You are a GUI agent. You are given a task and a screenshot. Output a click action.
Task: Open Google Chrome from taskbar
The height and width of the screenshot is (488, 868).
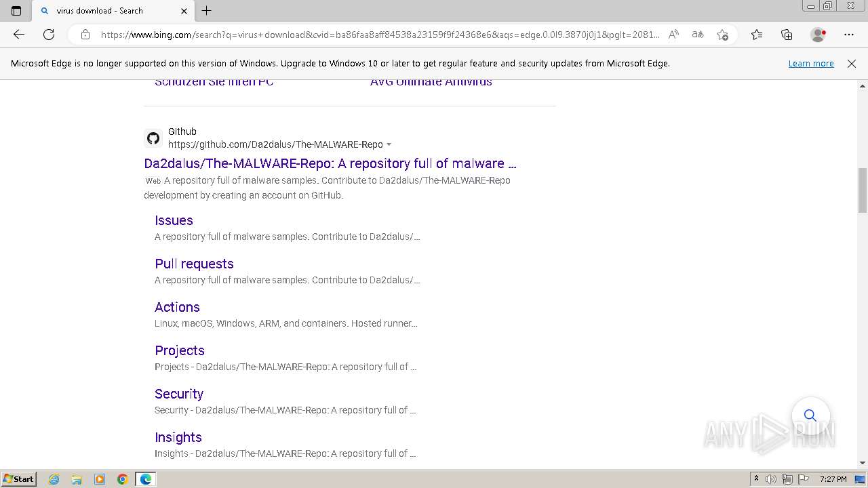tap(123, 479)
